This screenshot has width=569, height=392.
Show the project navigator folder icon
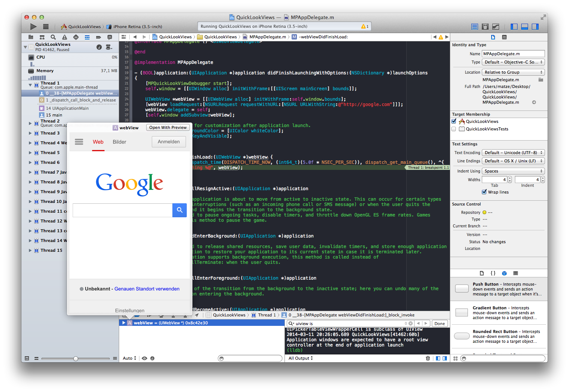pos(31,37)
